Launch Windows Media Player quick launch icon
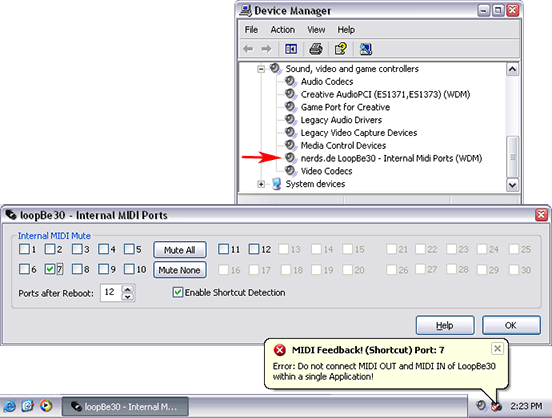The width and height of the screenshot is (552, 418). click(46, 406)
